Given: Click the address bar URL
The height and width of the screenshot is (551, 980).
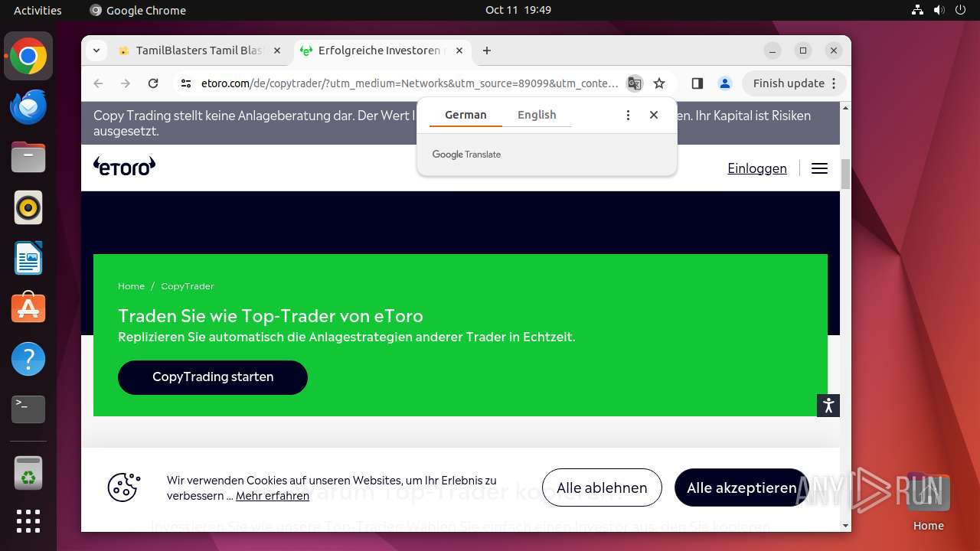Looking at the screenshot, I should (x=410, y=83).
